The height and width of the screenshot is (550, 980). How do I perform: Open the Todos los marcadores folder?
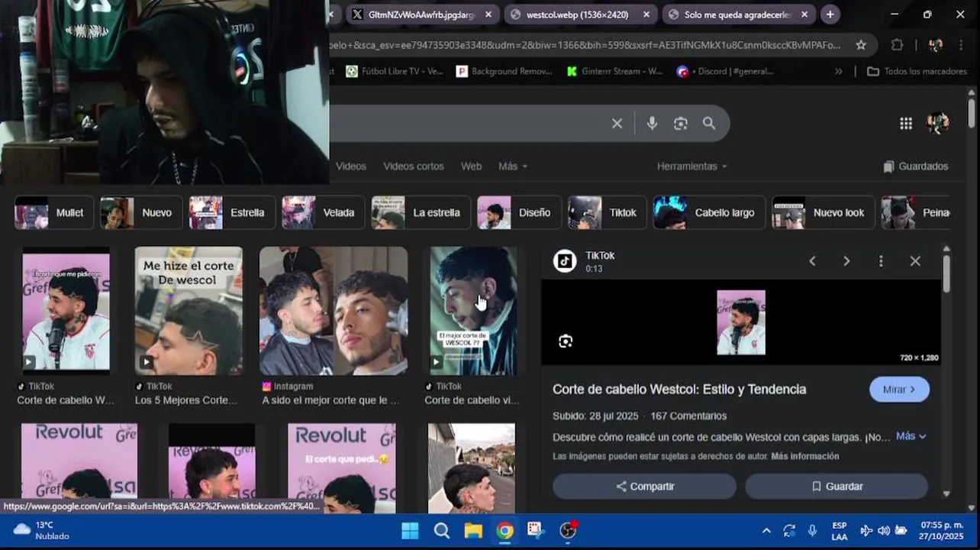tap(918, 72)
